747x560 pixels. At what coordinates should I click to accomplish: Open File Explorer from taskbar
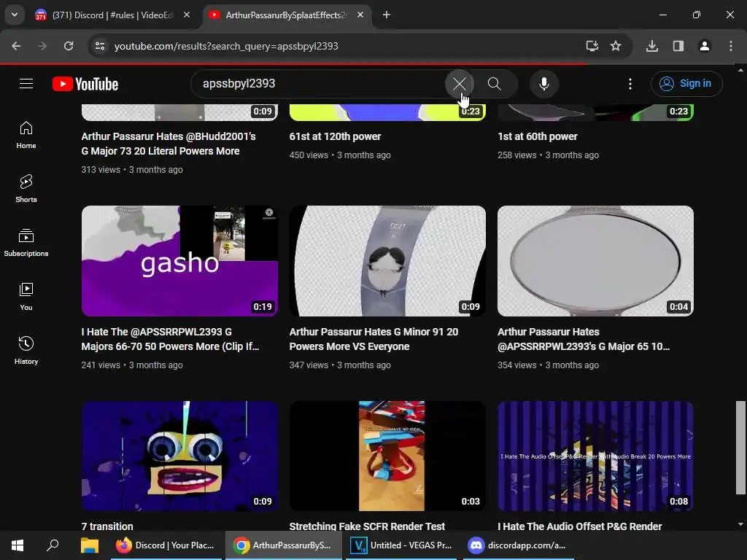89,545
